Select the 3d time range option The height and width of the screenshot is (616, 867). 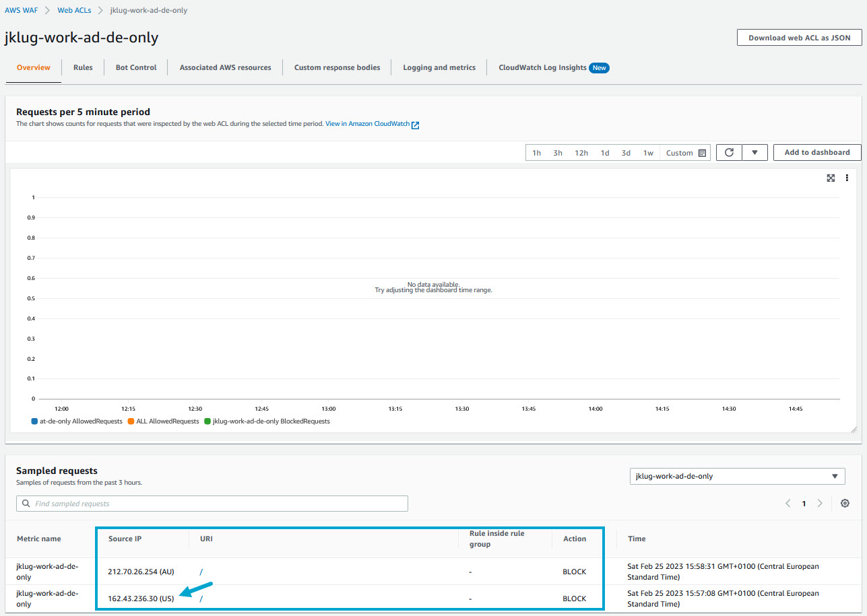pos(625,152)
